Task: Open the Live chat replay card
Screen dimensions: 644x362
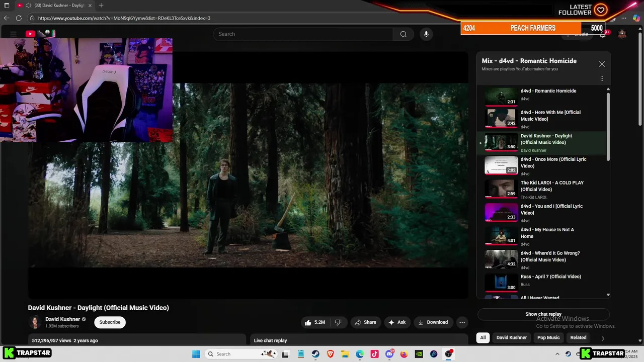Action: click(359, 340)
